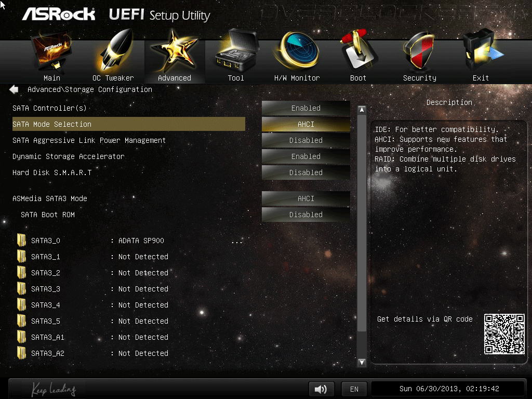Click Not Detected for SATA3_2

point(143,272)
